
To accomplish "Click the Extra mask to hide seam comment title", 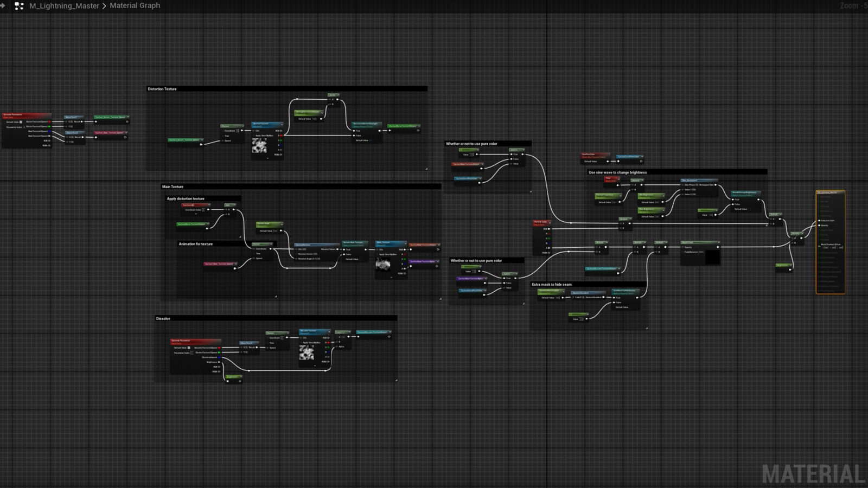I will pos(552,285).
